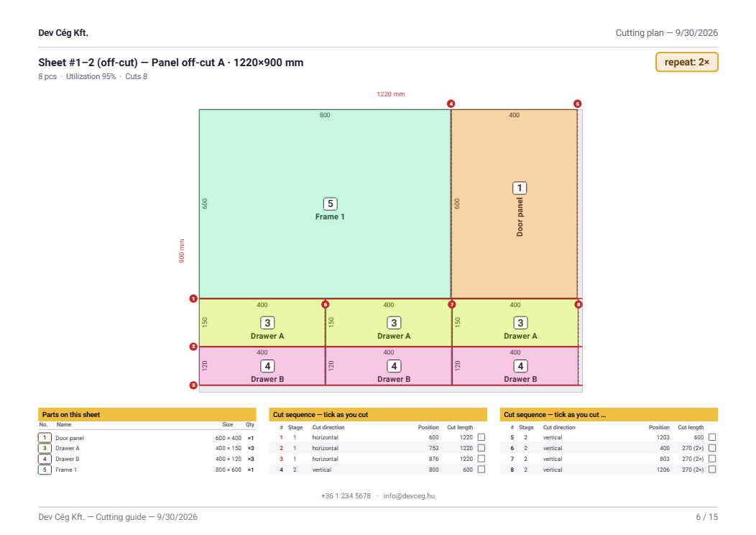756x535 pixels.
Task: Click red cut marker 5 on the diagram
Action: pos(577,104)
